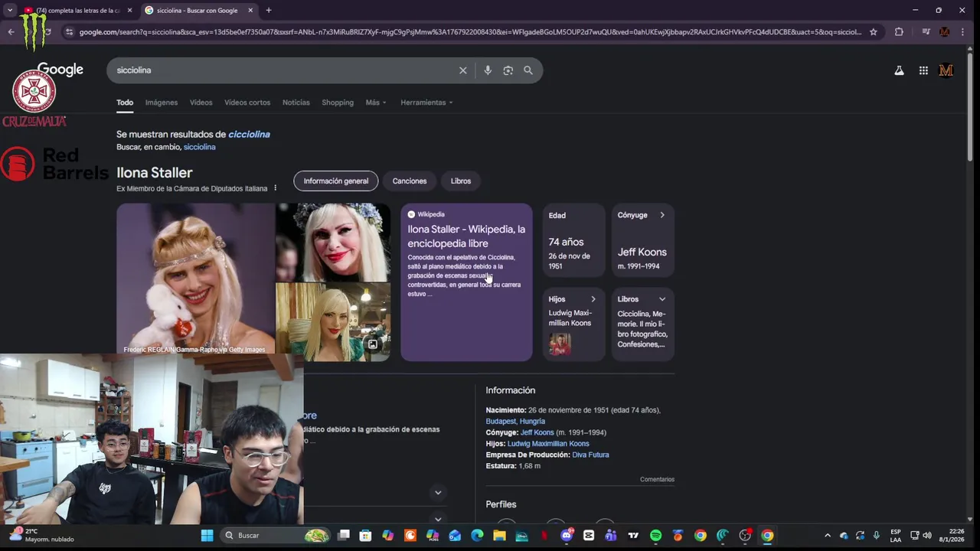980x551 pixels.
Task: Switch to the YouTube 'completa las letras' tab
Action: (x=77, y=11)
